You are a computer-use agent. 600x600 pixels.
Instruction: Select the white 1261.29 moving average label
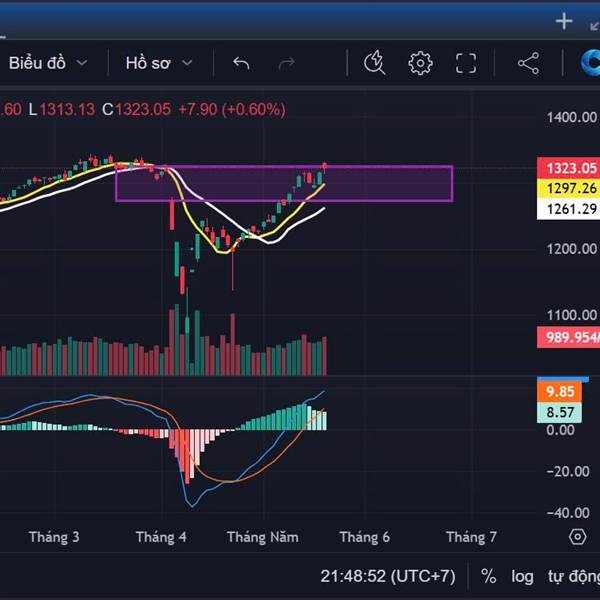click(569, 209)
